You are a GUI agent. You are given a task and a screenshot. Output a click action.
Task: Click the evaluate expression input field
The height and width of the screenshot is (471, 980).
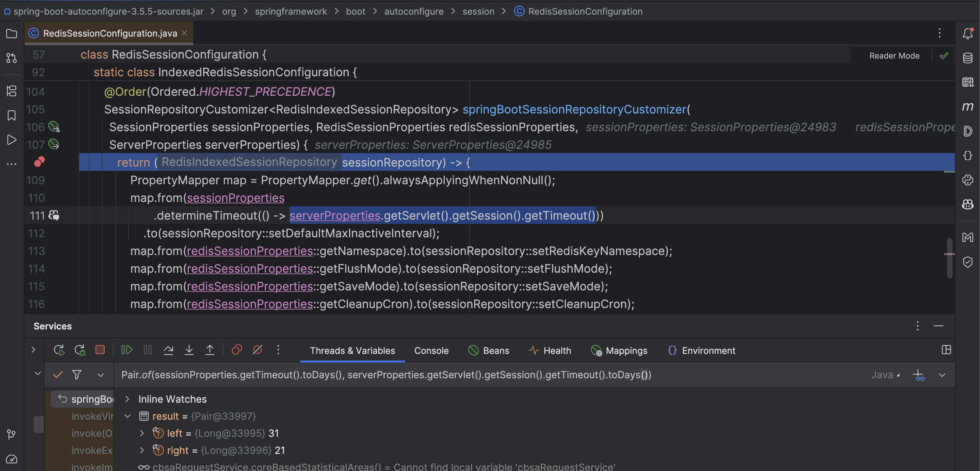click(491, 375)
